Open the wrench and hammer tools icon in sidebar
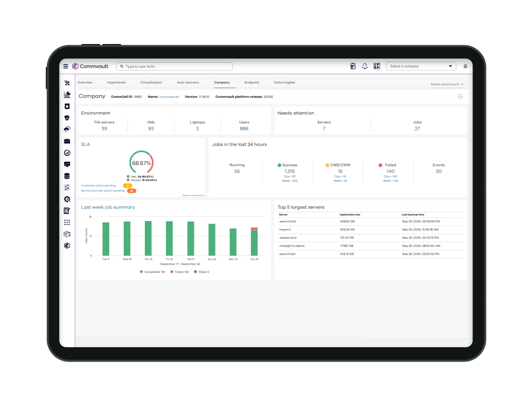 pos(67,83)
